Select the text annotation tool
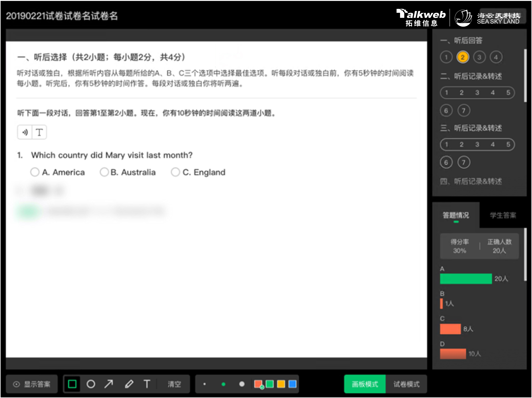The height and width of the screenshot is (398, 532). [147, 384]
